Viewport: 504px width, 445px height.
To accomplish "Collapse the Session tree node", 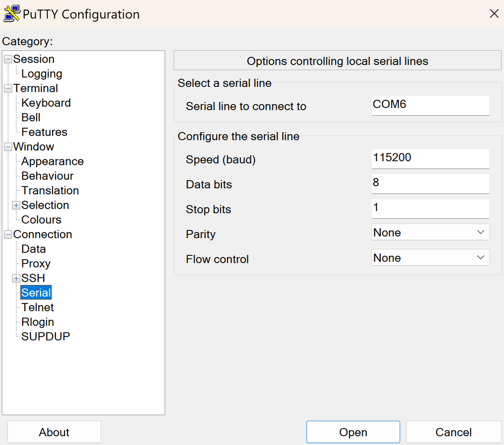I will (8, 59).
